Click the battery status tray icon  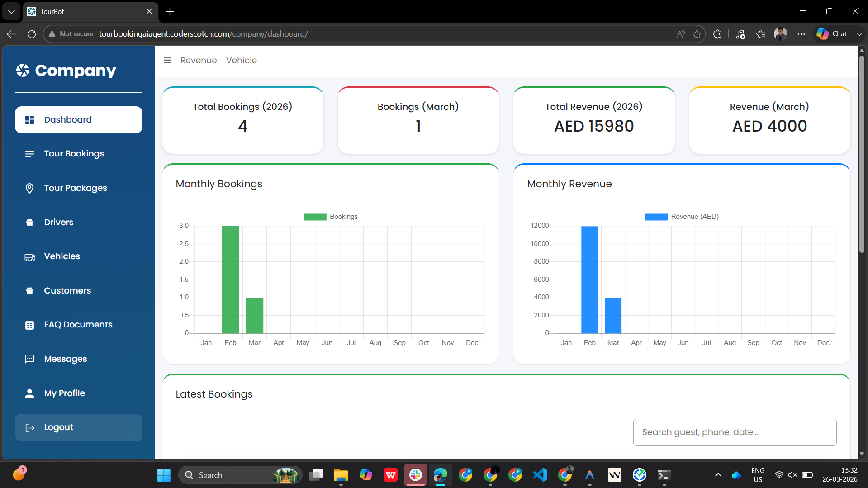click(x=807, y=475)
